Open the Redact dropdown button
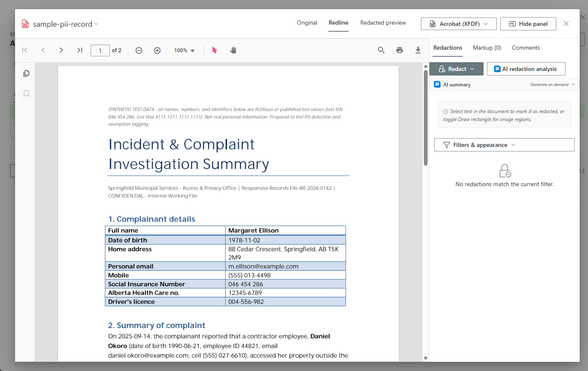 click(456, 69)
